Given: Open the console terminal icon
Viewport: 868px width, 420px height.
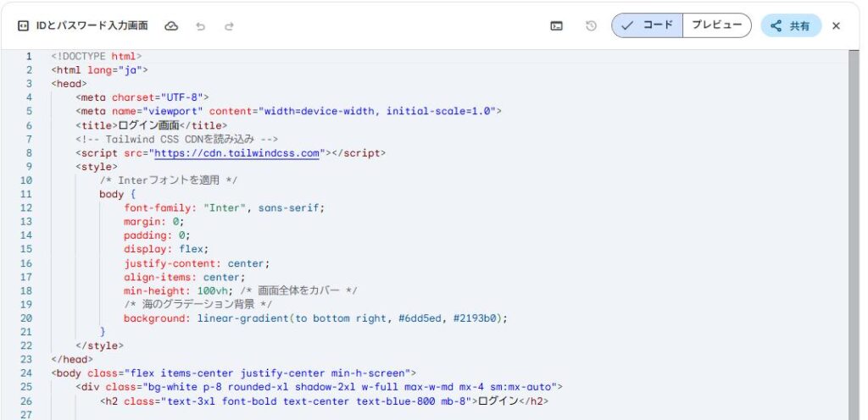Looking at the screenshot, I should click(x=557, y=26).
